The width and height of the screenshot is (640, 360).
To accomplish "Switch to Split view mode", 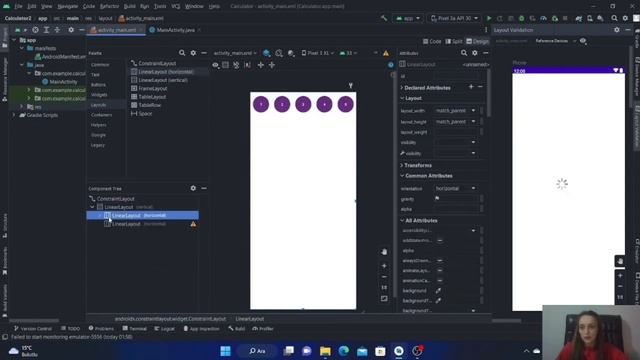I will (454, 41).
